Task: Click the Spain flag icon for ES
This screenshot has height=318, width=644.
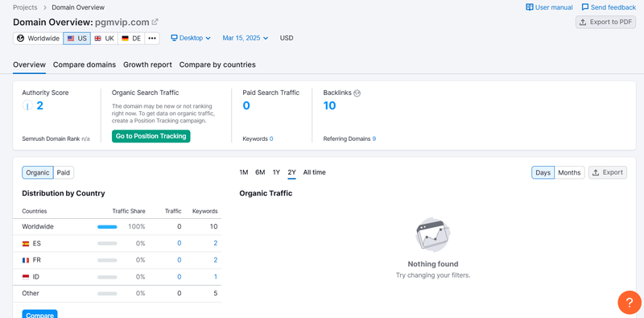Action: point(26,244)
